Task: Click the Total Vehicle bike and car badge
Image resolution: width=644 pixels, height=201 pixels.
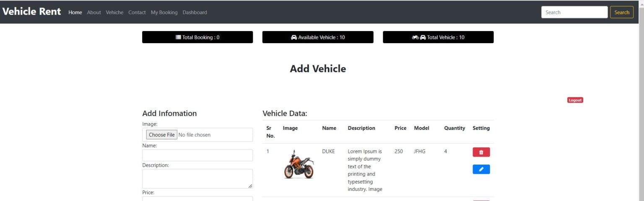Action: pyautogui.click(x=438, y=37)
